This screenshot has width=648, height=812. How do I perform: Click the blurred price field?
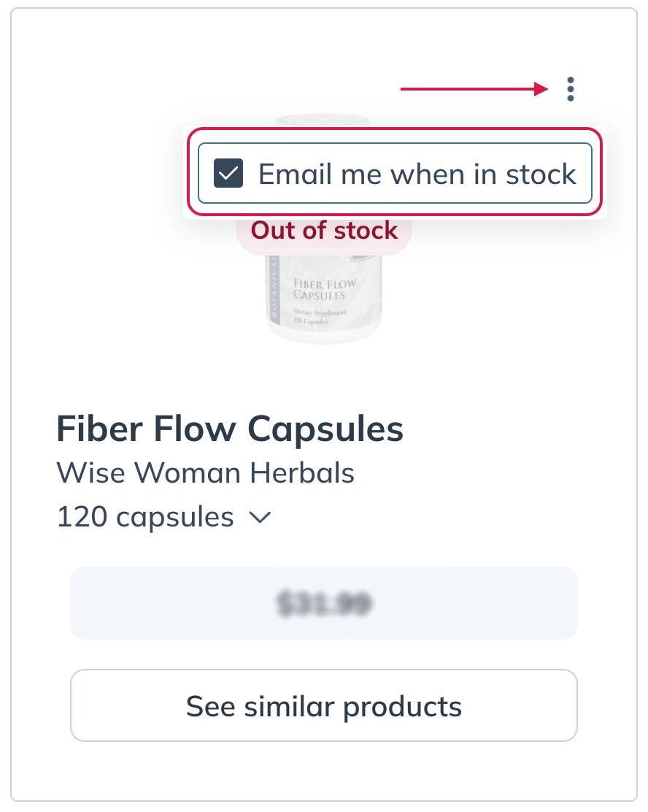tap(323, 603)
